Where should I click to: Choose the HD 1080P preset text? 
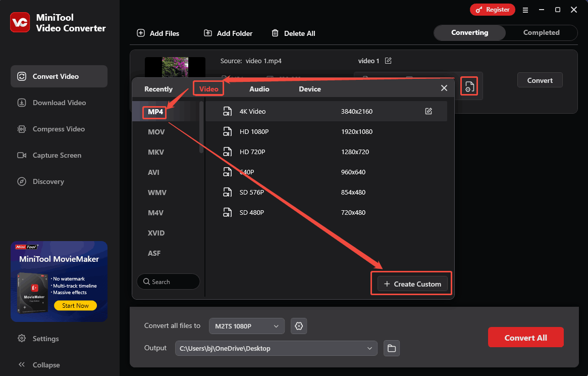254,131
